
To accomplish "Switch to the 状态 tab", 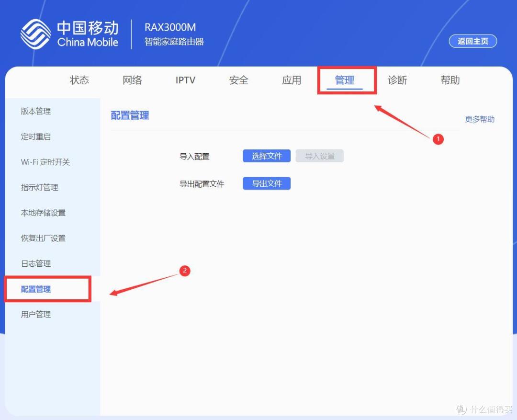I will point(79,80).
